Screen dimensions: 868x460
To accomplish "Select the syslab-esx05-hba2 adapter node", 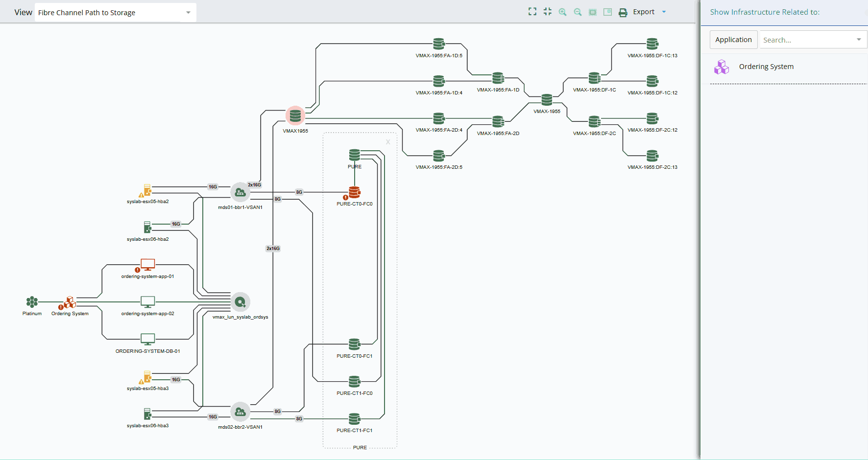I will pyautogui.click(x=147, y=190).
